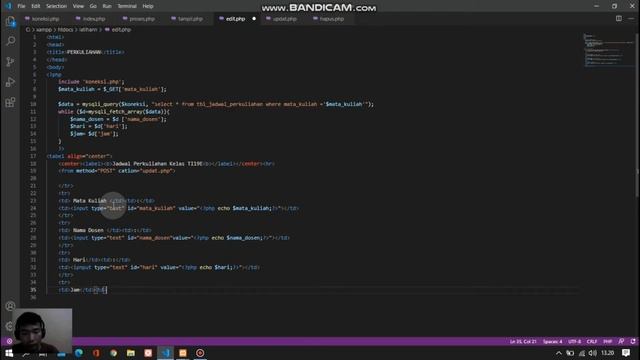Screen dimensions: 640x360
Task: Open File Explorer from the taskbar
Action: (131, 353)
